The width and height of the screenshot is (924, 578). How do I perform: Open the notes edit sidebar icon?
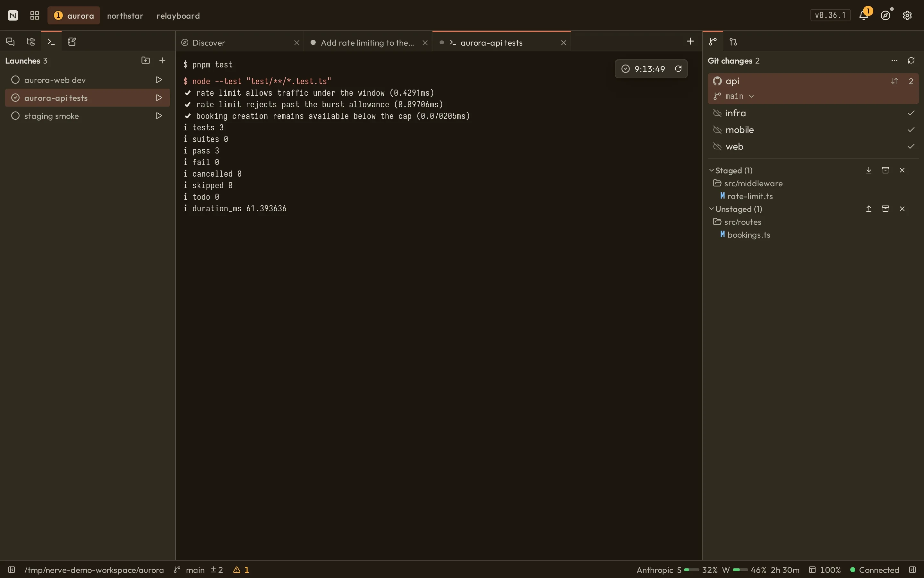coord(72,42)
